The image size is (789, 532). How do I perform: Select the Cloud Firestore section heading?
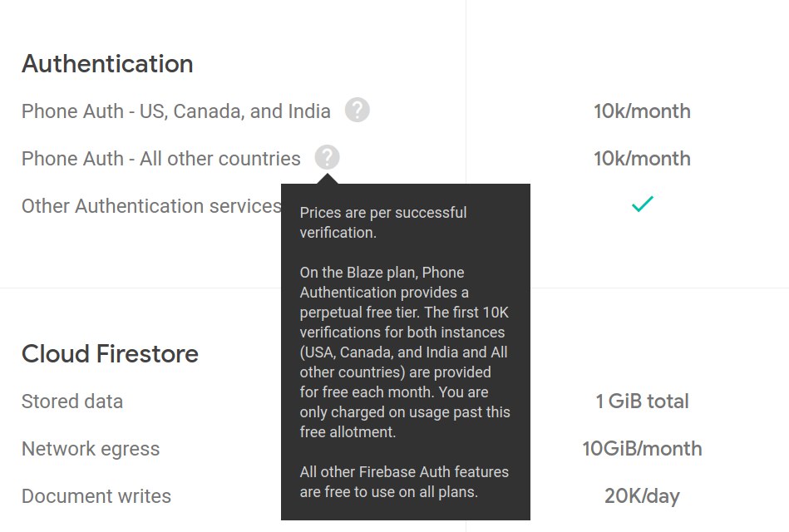point(110,354)
